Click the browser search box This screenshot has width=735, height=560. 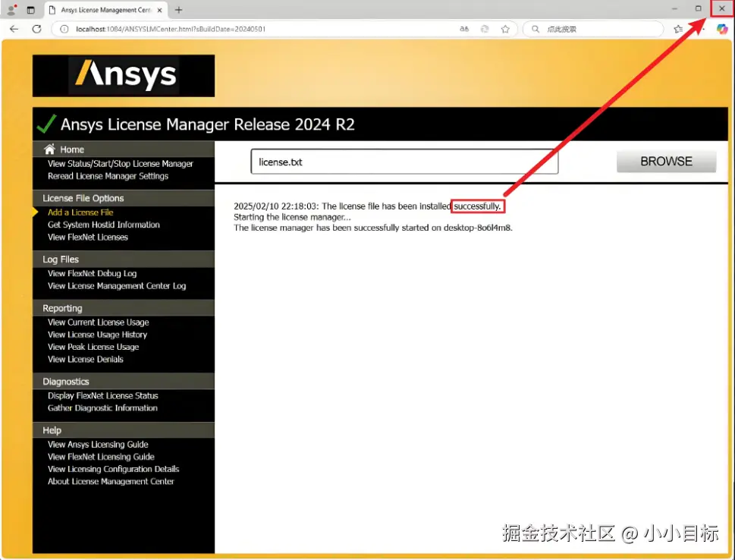pos(593,29)
